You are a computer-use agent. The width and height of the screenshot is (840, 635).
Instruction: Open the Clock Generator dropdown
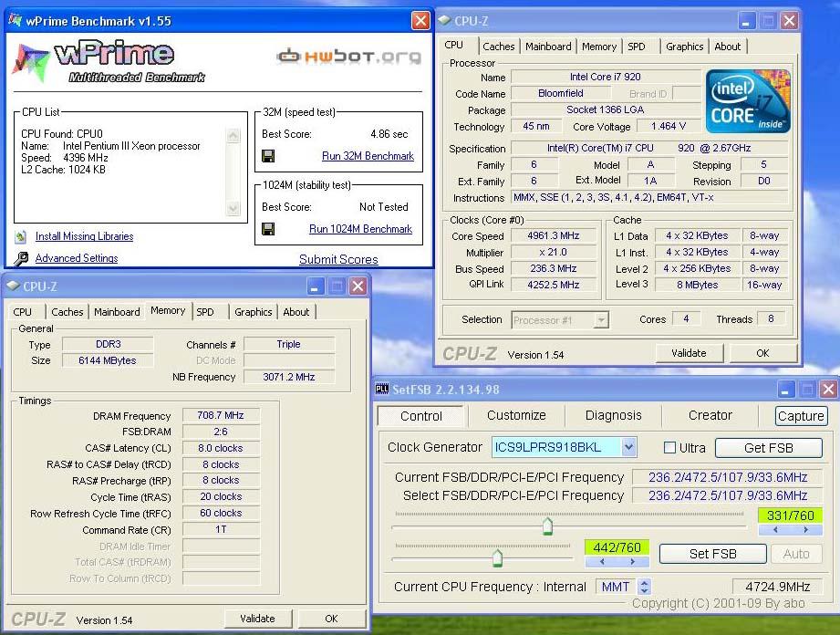[x=629, y=447]
